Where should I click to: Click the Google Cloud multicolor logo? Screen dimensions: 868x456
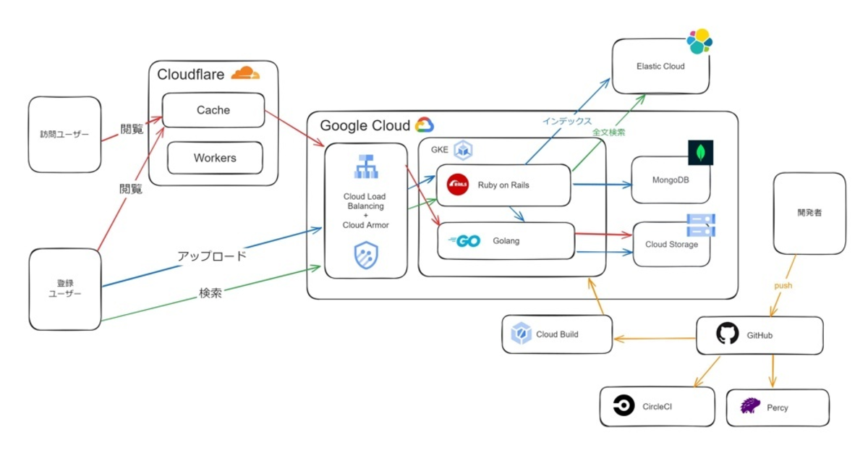(x=424, y=124)
